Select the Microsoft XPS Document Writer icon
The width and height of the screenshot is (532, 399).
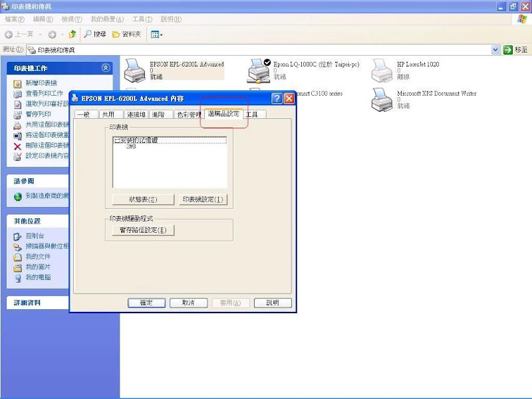click(x=382, y=98)
